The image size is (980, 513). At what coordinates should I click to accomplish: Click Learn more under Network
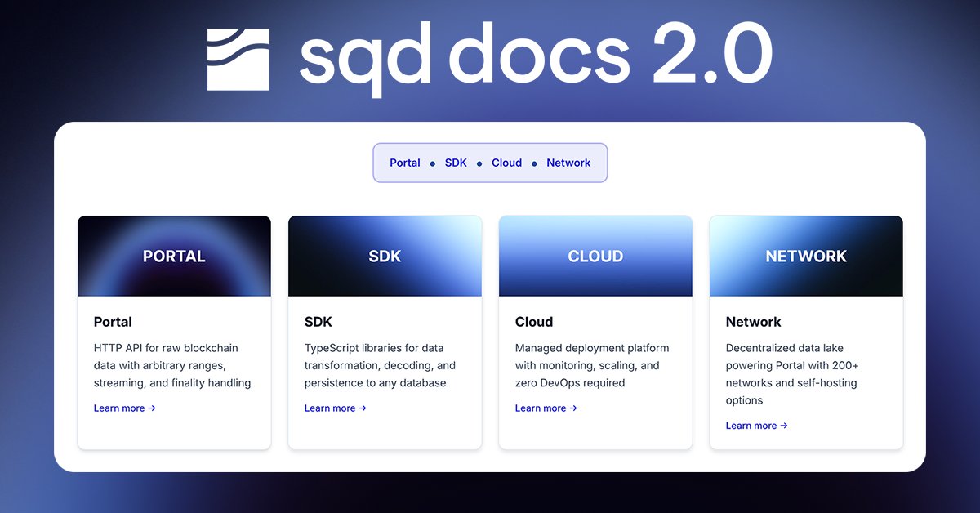(757, 426)
